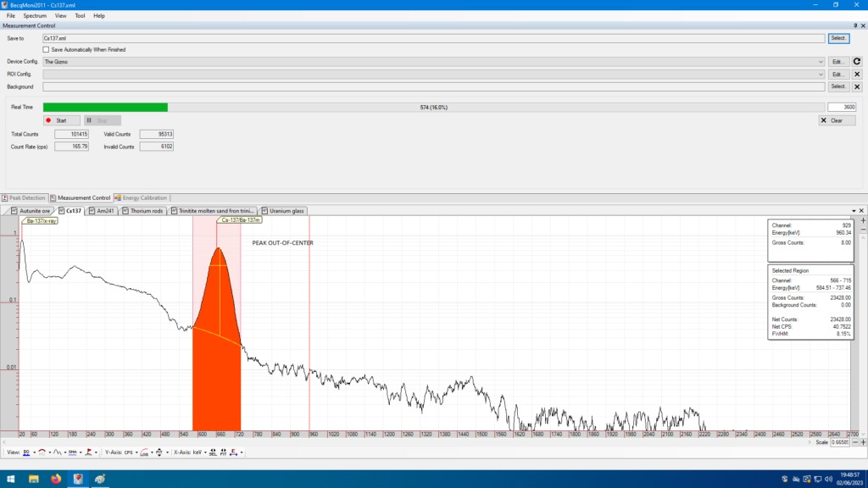Clear Background file with X icon

857,87
